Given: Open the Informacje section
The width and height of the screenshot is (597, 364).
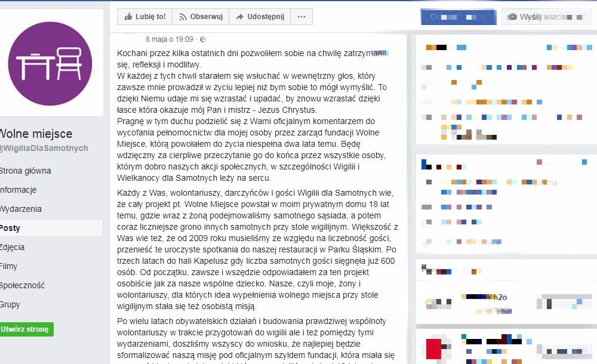Looking at the screenshot, I should tap(18, 190).
